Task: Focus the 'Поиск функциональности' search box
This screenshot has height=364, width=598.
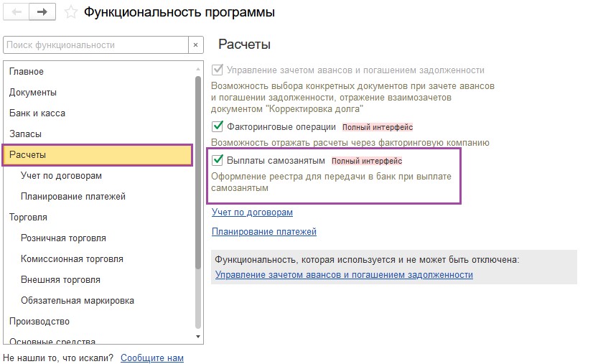Action: 95,45
